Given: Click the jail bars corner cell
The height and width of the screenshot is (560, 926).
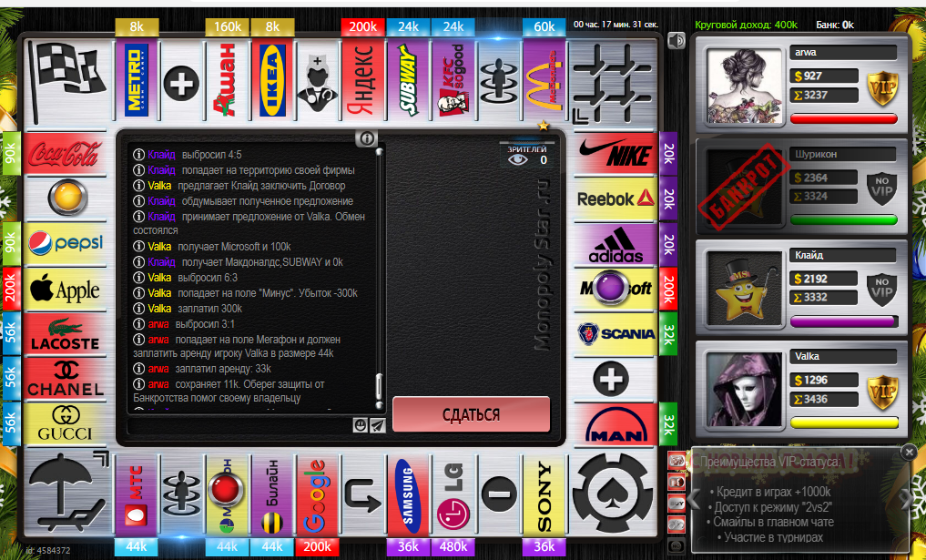Looking at the screenshot, I should [614, 83].
